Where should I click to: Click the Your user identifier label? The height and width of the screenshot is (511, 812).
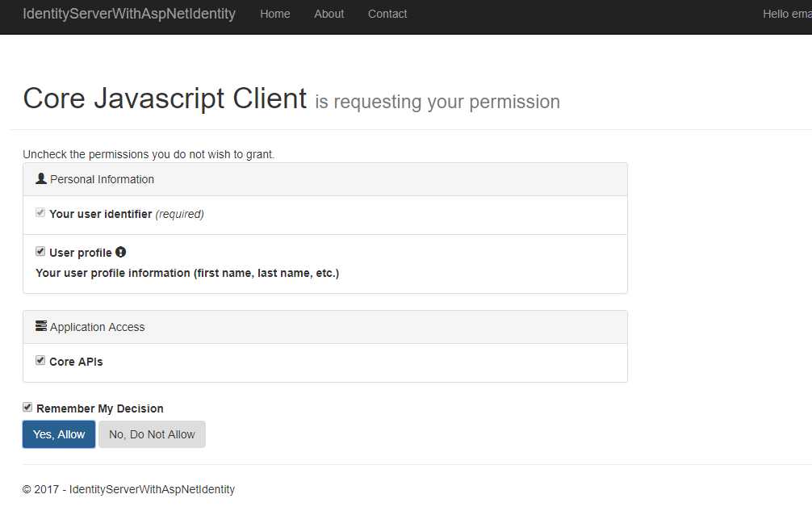coord(100,214)
